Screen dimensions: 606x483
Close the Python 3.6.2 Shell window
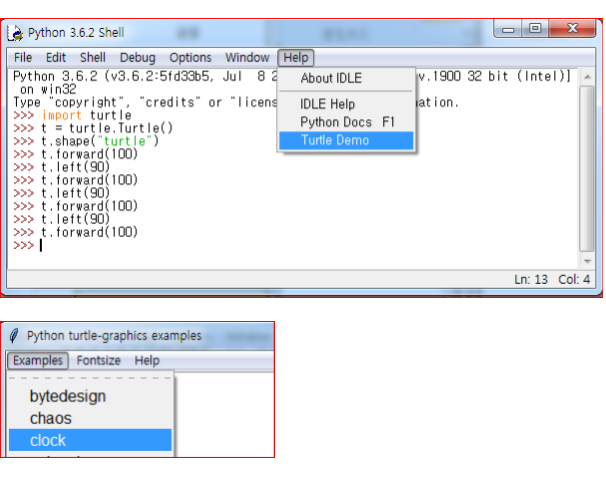tap(572, 28)
